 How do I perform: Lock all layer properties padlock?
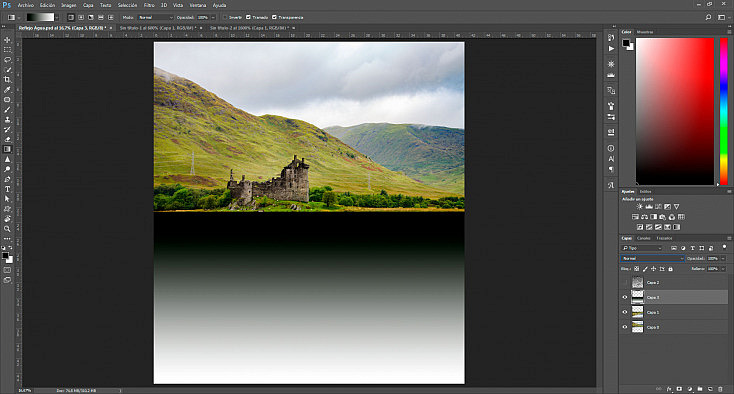(670, 269)
